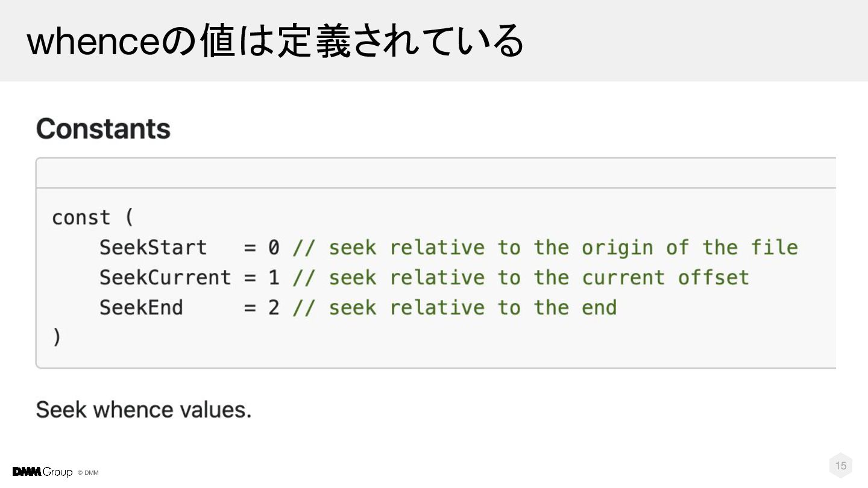The image size is (868, 488).
Task: Click the value 1 assigned to SeekCurrent
Action: 274,278
